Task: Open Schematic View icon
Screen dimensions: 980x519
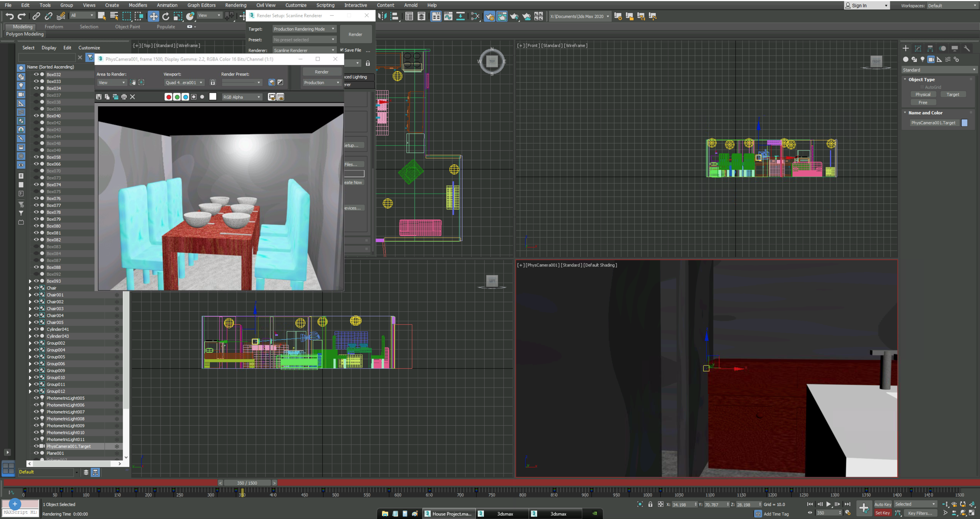Action: (x=460, y=16)
